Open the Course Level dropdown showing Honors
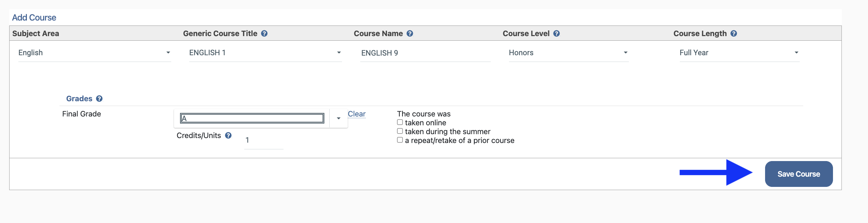Screen dimensions: 868x223 tap(568, 53)
